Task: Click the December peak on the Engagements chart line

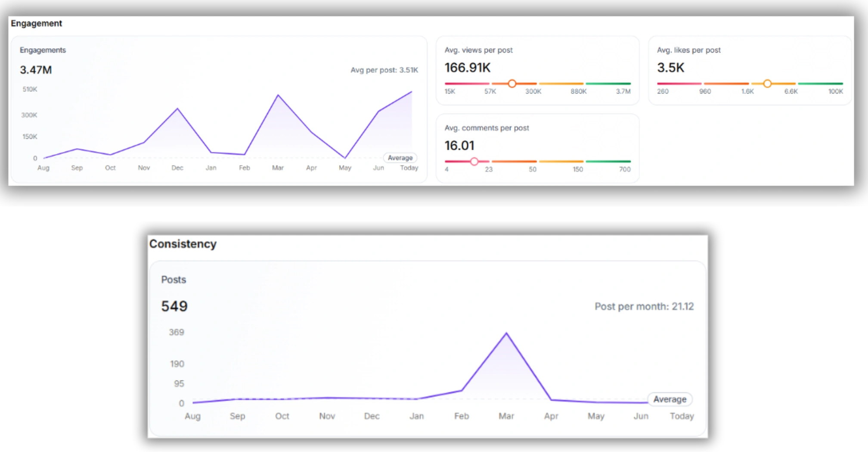Action: click(x=177, y=109)
